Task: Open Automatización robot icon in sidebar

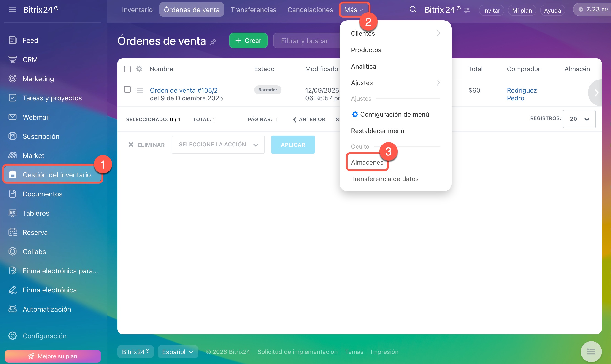Action: (x=13, y=309)
